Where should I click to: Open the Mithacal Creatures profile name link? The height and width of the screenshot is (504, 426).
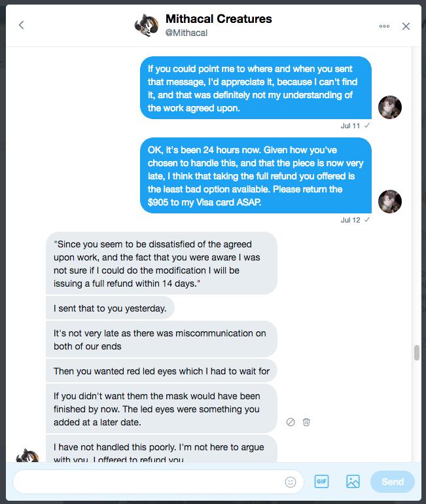pos(219,20)
